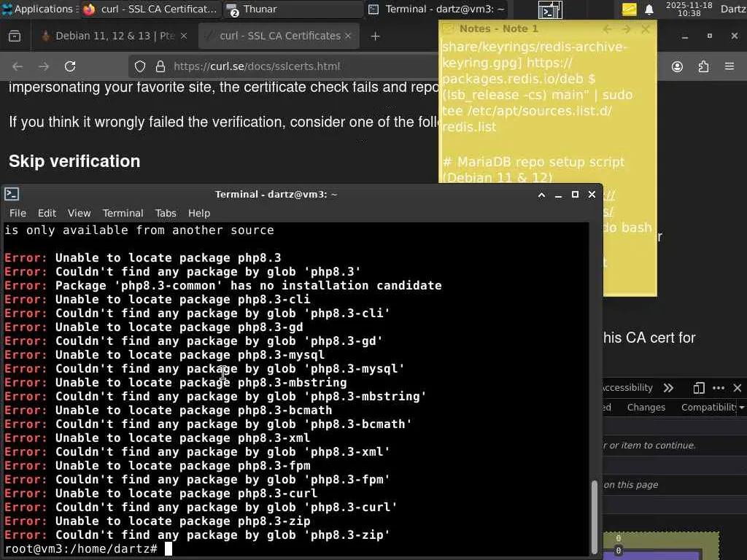This screenshot has height=560, width=747.
Task: Click the Notes window previous-note arrow
Action: 607,29
